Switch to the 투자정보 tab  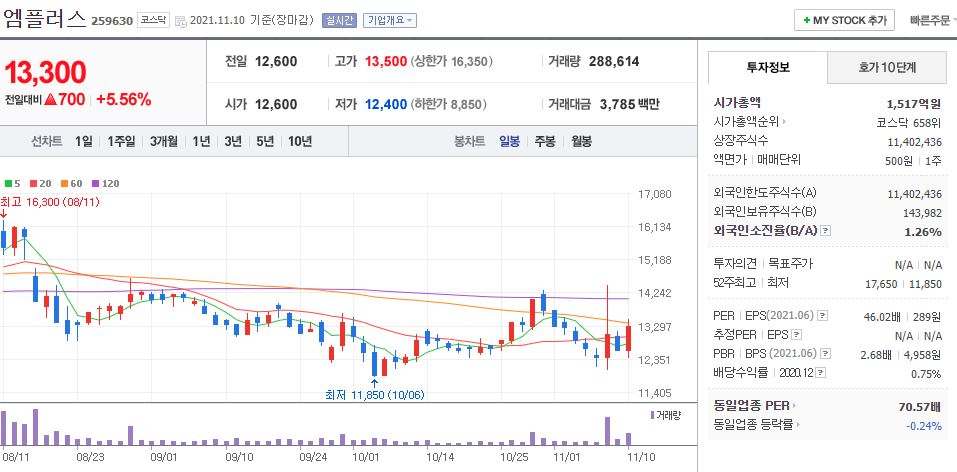pyautogui.click(x=768, y=67)
